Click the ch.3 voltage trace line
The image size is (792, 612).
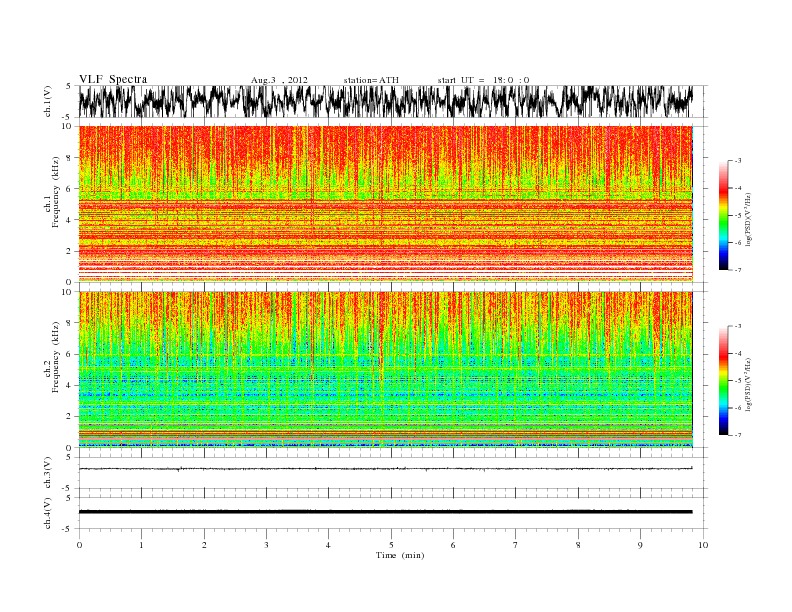385,469
